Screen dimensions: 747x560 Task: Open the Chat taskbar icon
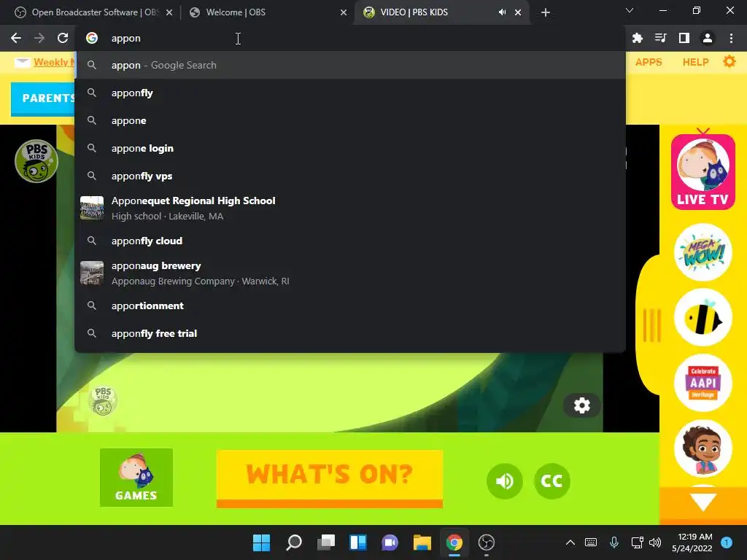click(x=390, y=542)
